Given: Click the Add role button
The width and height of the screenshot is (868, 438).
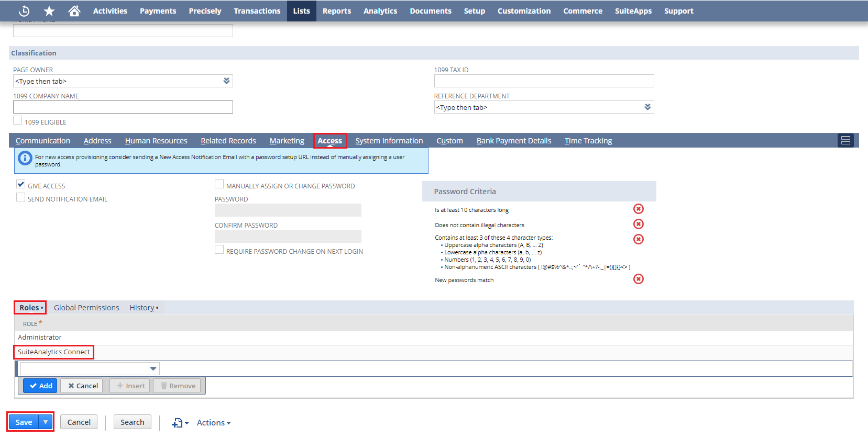Looking at the screenshot, I should (40, 386).
